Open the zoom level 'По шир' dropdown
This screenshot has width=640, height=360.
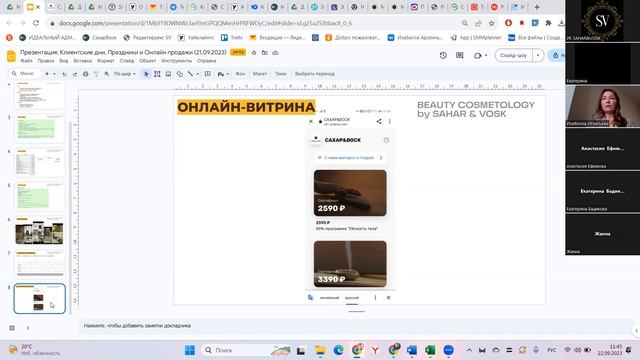click(124, 74)
